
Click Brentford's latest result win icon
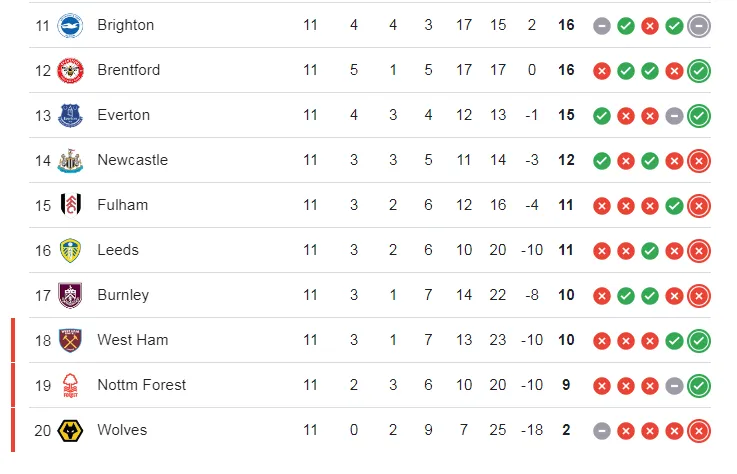point(699,70)
